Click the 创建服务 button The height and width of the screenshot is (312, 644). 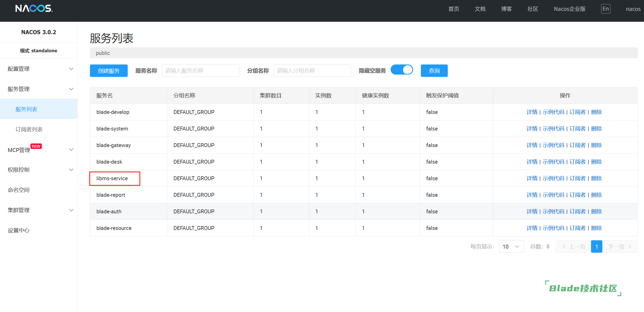click(x=109, y=71)
